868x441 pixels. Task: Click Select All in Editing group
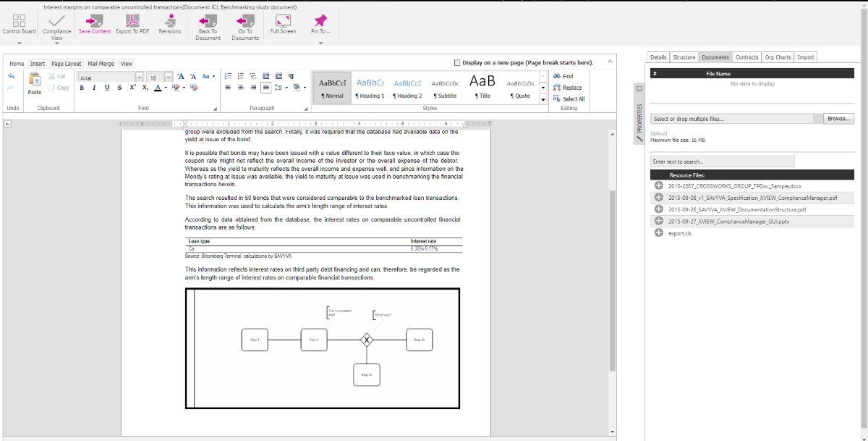point(569,99)
